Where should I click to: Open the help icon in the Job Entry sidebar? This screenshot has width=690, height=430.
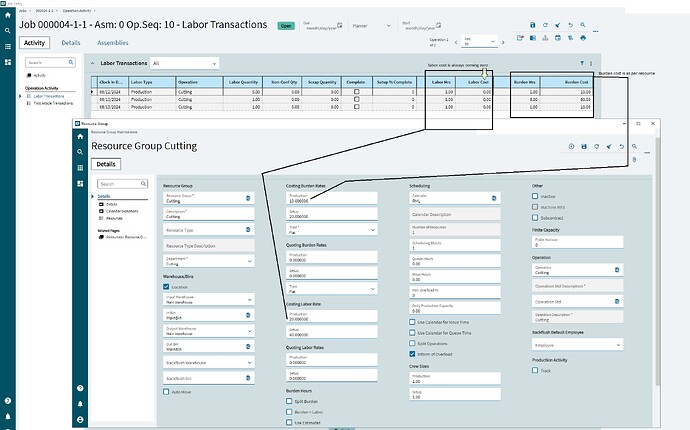pyautogui.click(x=7, y=401)
